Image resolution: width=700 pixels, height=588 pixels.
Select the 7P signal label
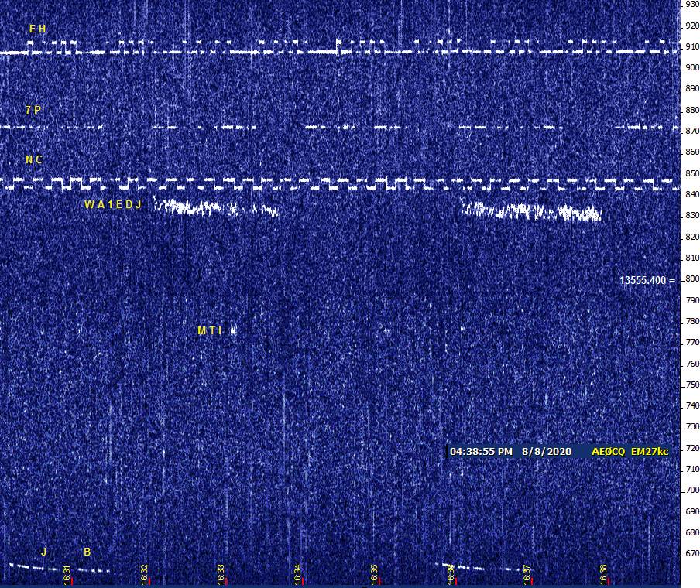[33, 110]
